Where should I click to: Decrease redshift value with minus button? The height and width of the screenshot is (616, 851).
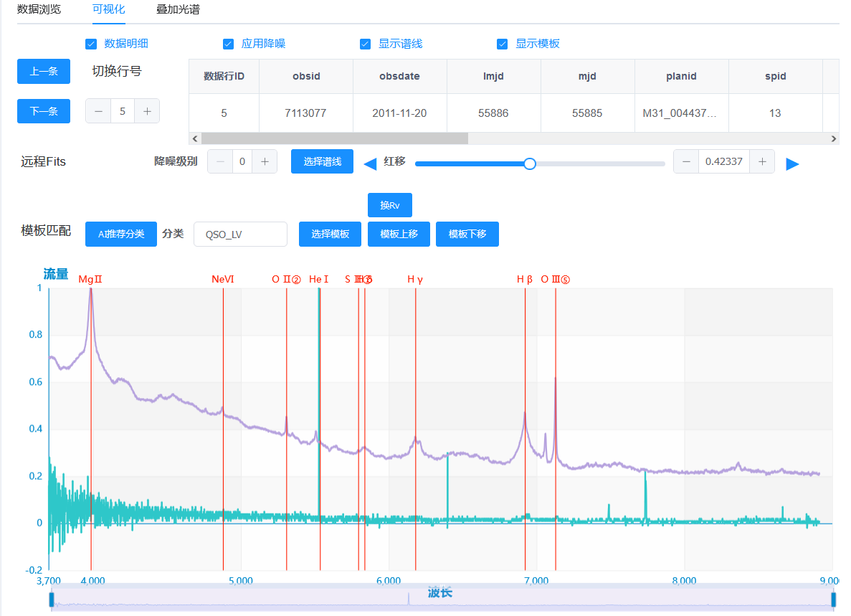(686, 162)
